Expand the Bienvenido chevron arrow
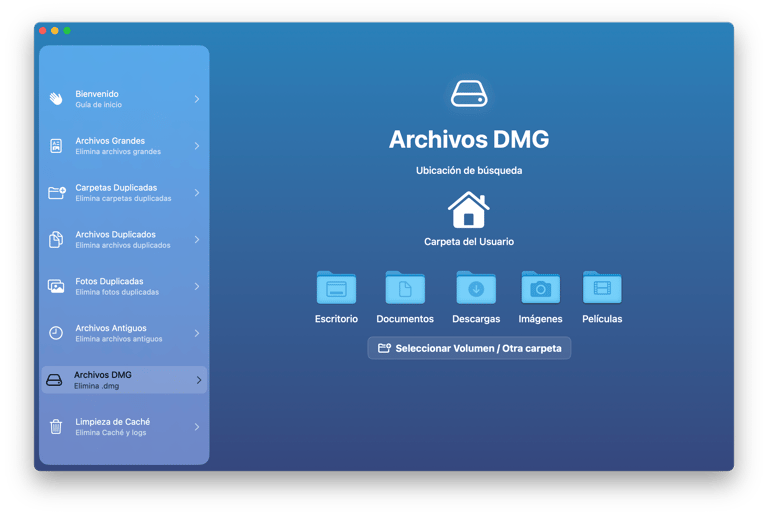The image size is (768, 515). point(197,99)
